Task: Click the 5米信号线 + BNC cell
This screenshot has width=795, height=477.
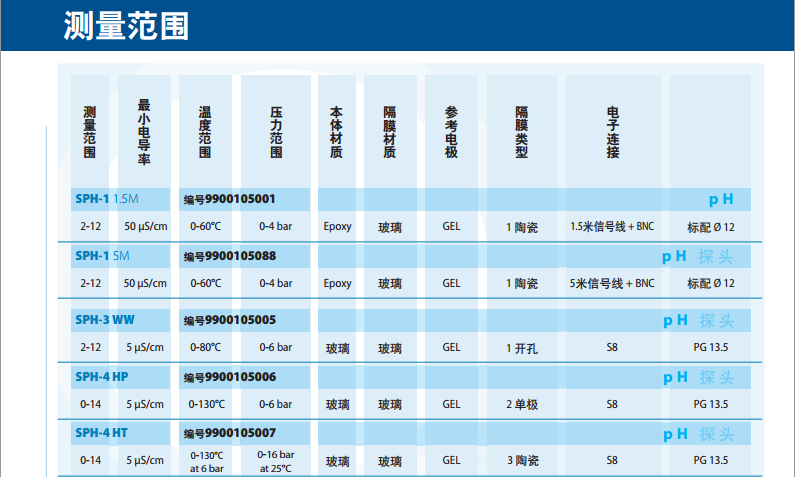Action: [612, 283]
